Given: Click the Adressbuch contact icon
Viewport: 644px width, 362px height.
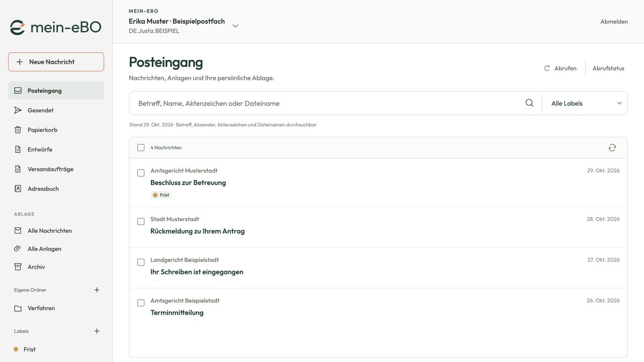Looking at the screenshot, I should 18,189.
